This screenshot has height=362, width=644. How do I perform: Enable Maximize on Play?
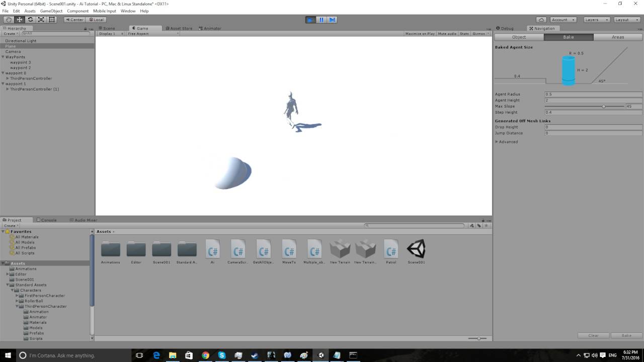(x=421, y=33)
